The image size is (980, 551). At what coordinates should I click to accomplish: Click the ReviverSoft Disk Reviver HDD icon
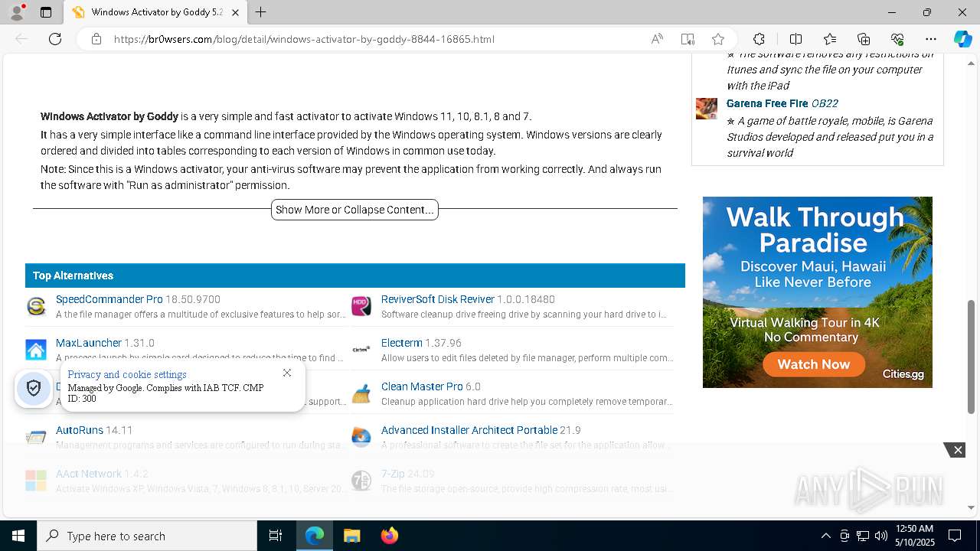point(361,306)
